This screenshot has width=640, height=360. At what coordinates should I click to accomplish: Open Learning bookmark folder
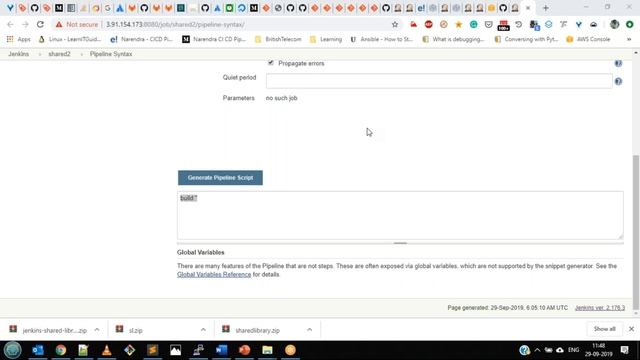[326, 39]
